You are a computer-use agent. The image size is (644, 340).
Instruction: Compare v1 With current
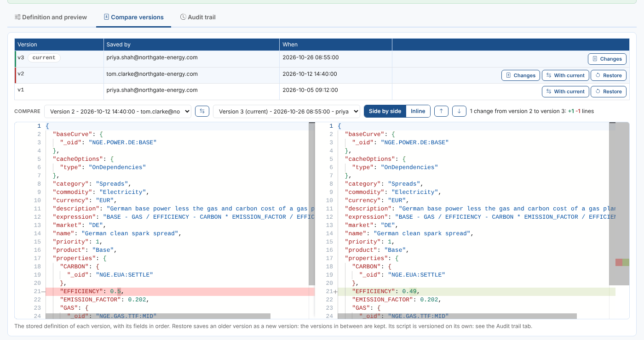pyautogui.click(x=565, y=91)
